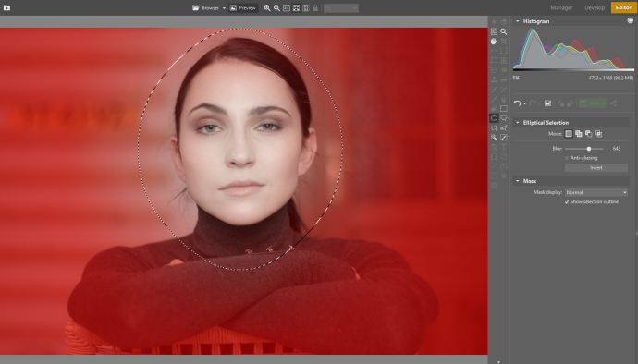Viewport: 638px width, 364px height.
Task: Select the Polygon Lasso tool
Action: pyautogui.click(x=494, y=127)
